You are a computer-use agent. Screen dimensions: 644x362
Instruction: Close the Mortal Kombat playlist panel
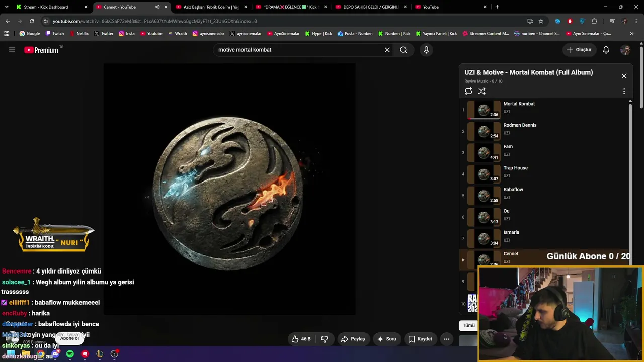[624, 76]
